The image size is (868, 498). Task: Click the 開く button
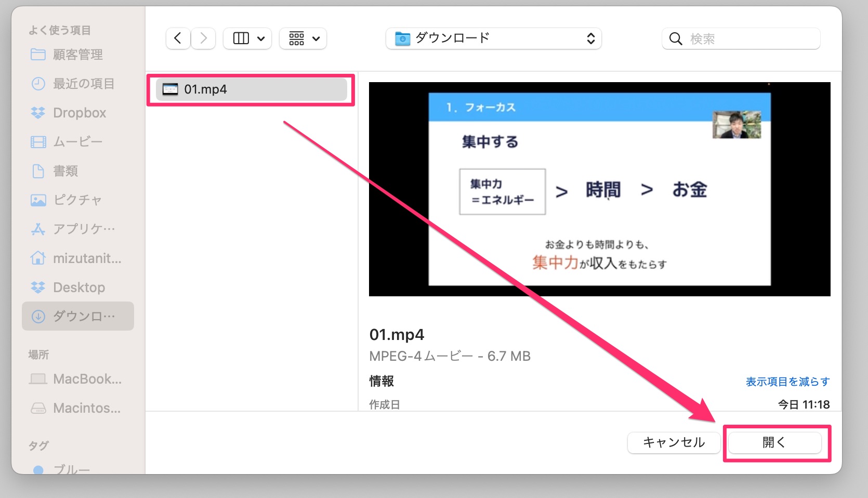click(774, 442)
